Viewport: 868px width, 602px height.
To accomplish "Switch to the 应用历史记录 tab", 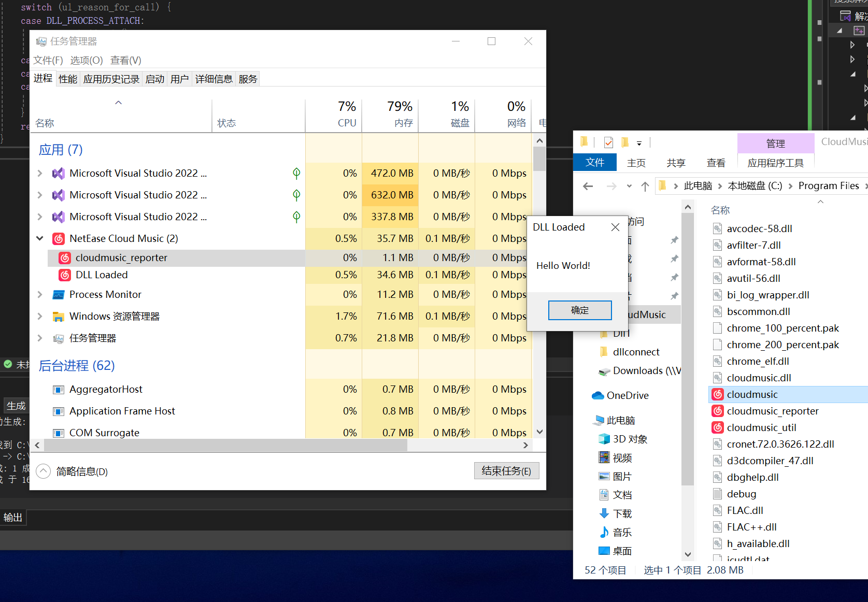I will click(111, 79).
